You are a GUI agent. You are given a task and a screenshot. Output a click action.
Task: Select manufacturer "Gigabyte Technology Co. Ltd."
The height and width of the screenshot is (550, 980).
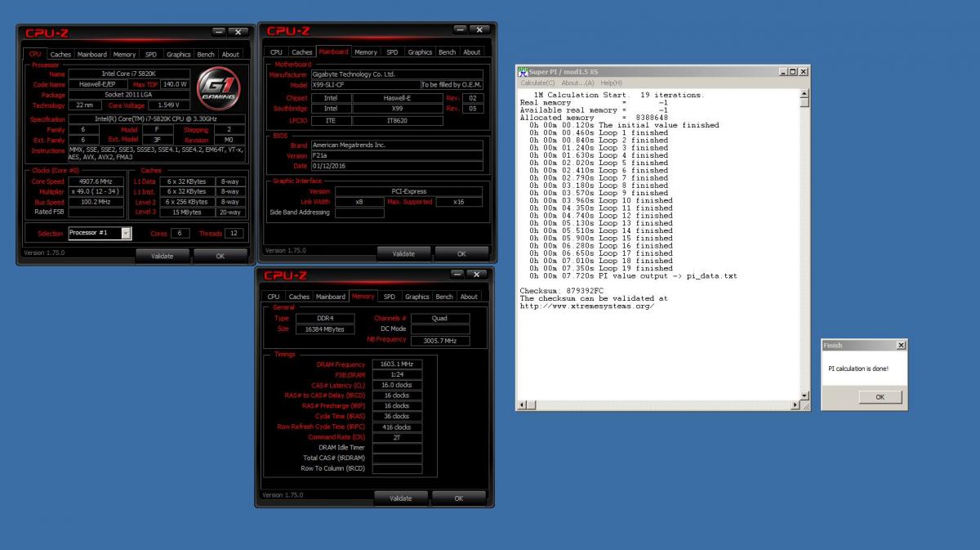point(397,74)
